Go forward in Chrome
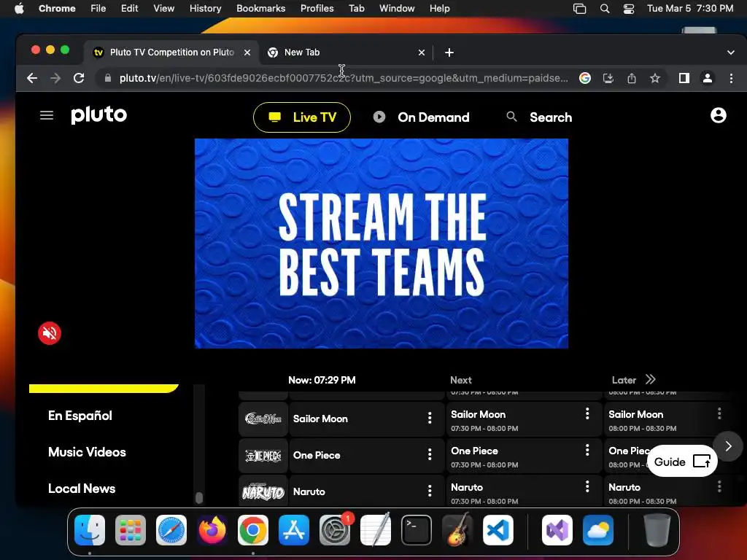Image resolution: width=747 pixels, height=560 pixels. (x=55, y=78)
